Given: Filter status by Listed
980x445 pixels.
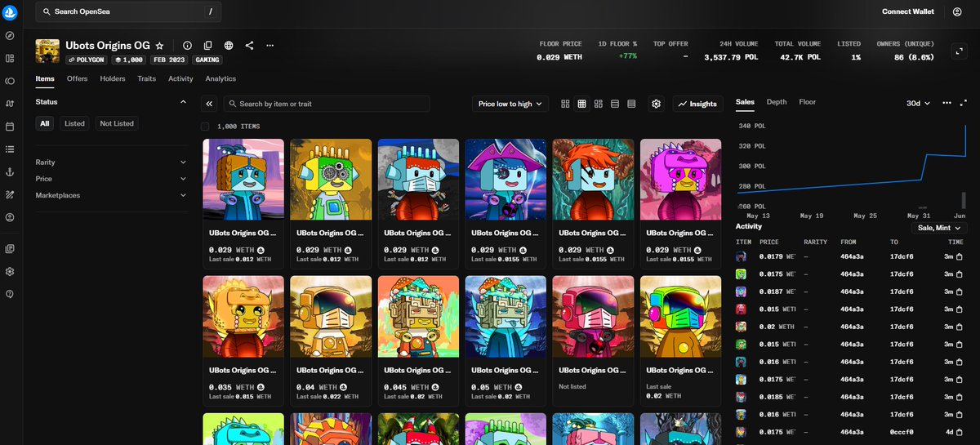Looking at the screenshot, I should [74, 123].
